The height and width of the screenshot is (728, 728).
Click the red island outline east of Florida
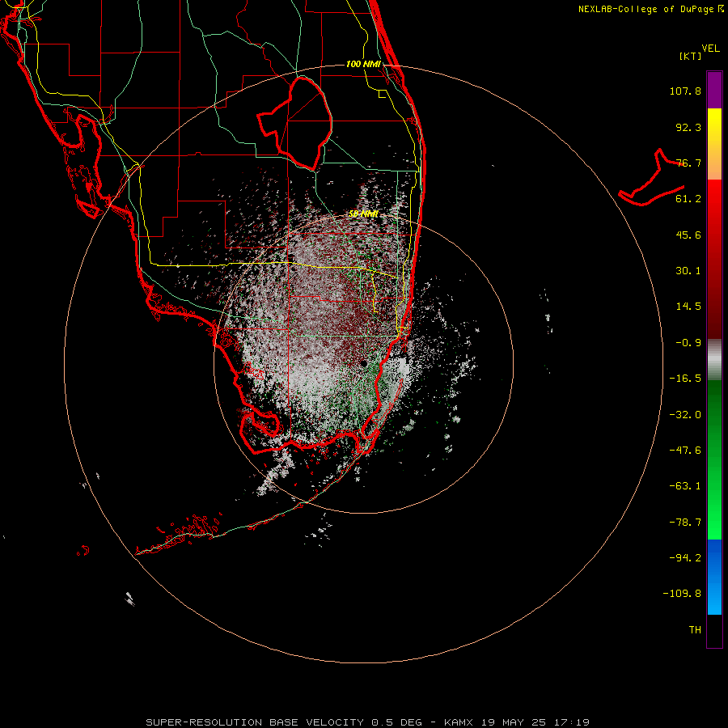(x=652, y=179)
